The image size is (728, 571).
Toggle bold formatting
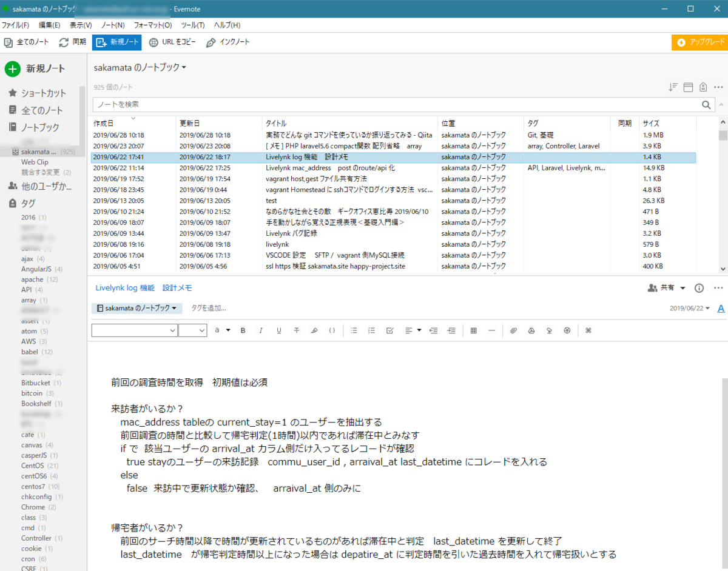pos(243,330)
